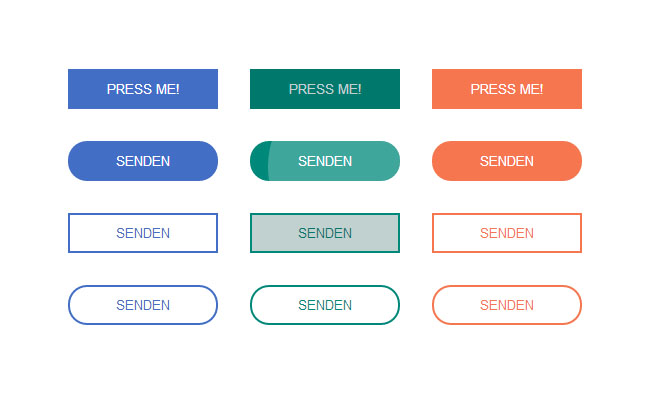This screenshot has width=650, height=400.
Task: Click SENDEN in the white blue-bordered rectangle
Action: (x=143, y=233)
